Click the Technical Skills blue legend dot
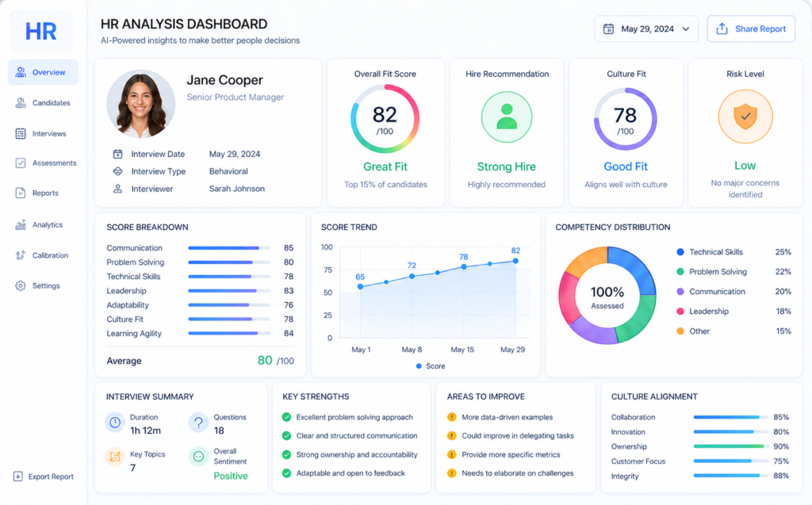The width and height of the screenshot is (812, 505). (x=680, y=252)
